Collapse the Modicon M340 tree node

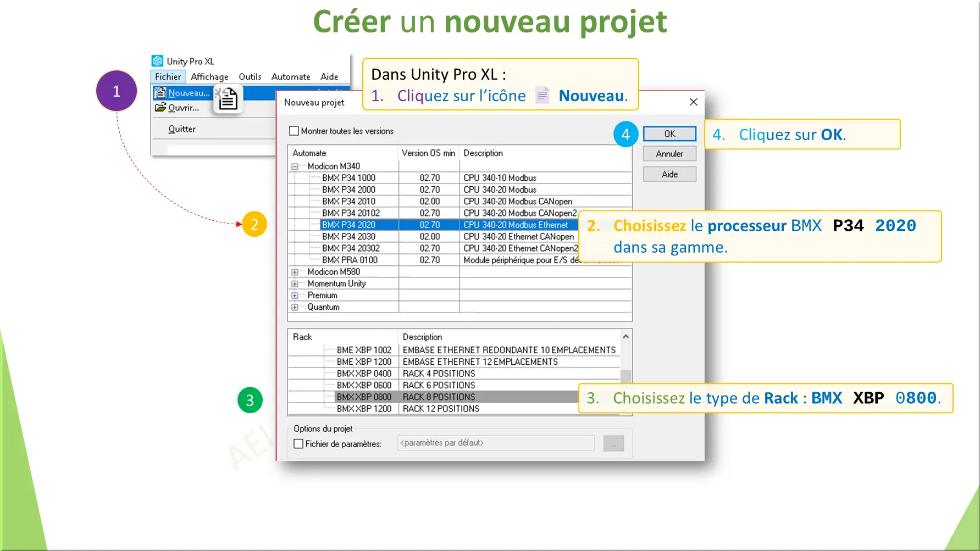(295, 166)
